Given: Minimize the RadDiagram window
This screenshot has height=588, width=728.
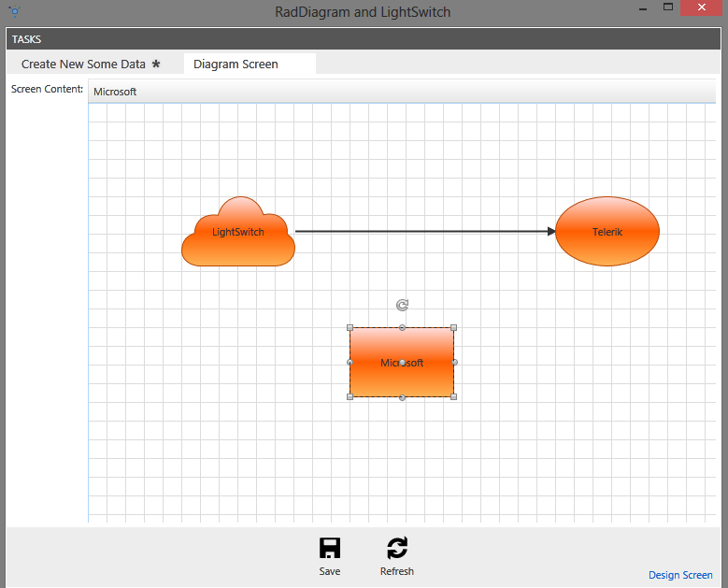Looking at the screenshot, I should point(643,8).
